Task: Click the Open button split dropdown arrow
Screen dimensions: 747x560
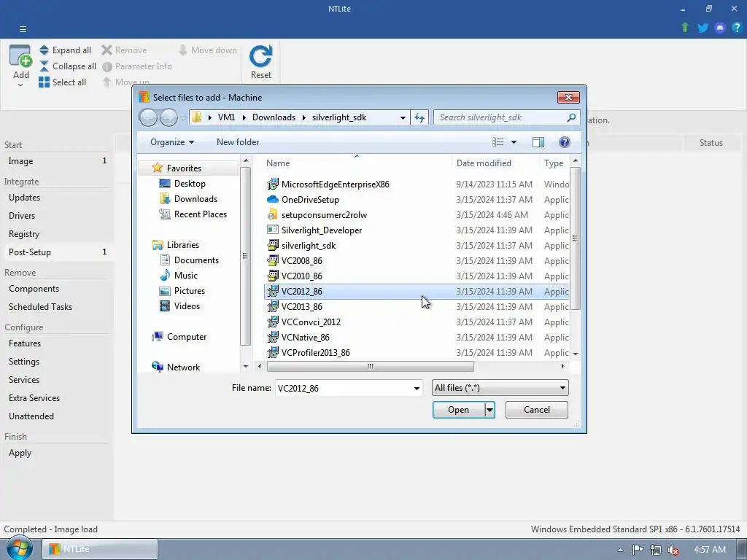Action: click(489, 410)
